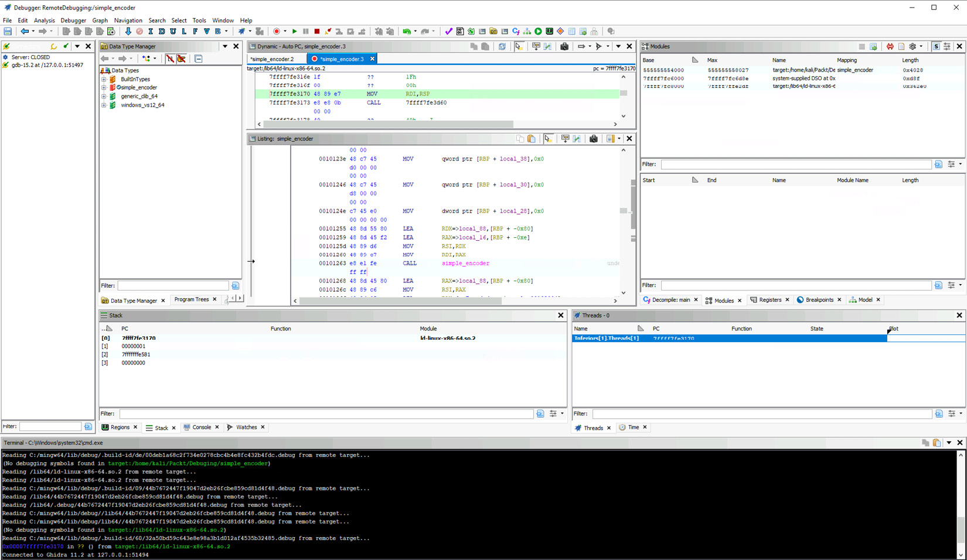Click the gdb-15.2 connection entry

pyautogui.click(x=47, y=65)
